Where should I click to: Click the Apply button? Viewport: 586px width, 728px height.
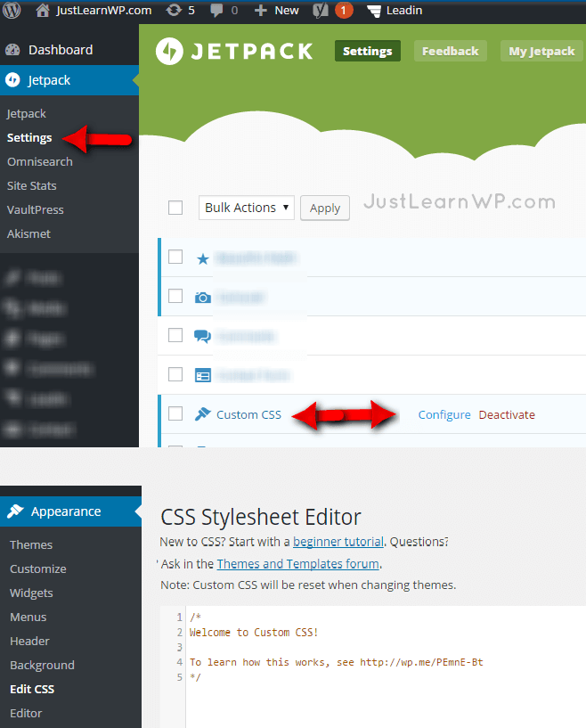(325, 208)
